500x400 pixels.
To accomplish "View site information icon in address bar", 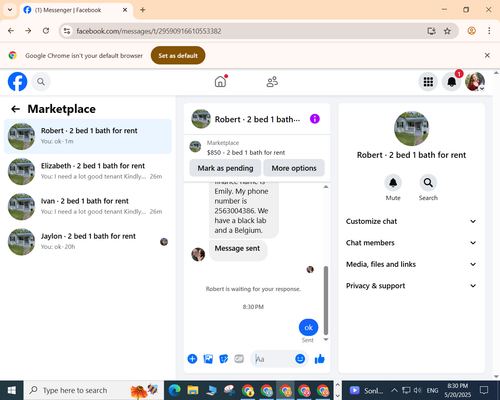I will pos(67,31).
